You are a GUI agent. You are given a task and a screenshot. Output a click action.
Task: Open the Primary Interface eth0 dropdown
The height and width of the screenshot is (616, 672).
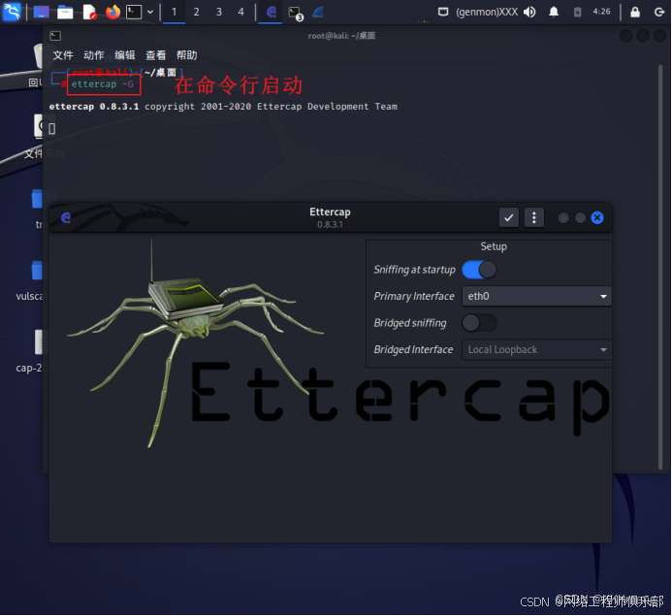pyautogui.click(x=536, y=296)
